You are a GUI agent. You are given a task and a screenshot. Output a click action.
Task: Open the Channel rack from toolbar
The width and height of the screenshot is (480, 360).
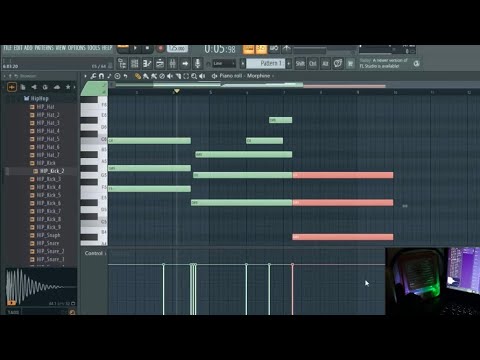(x=160, y=63)
